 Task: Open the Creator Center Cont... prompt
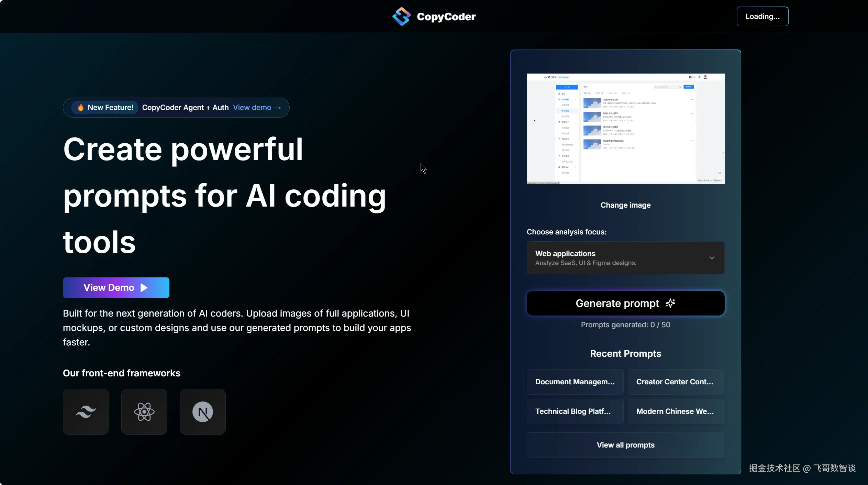[675, 382]
